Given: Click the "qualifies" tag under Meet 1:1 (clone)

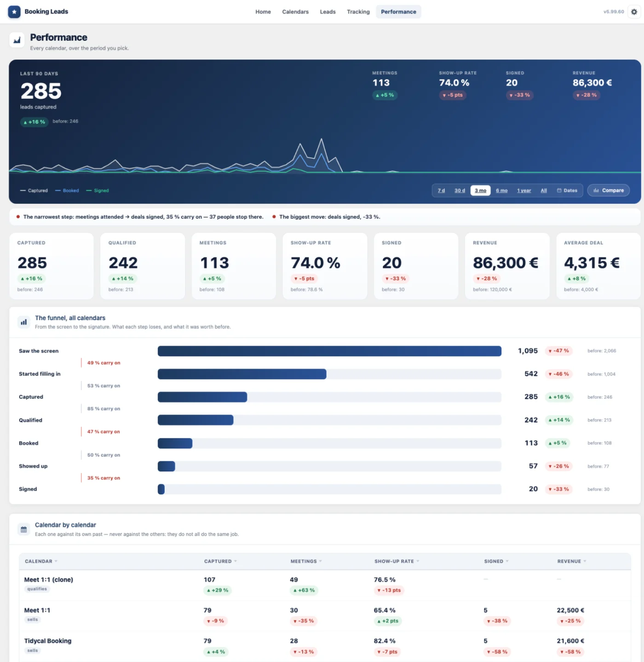Looking at the screenshot, I should 37,589.
